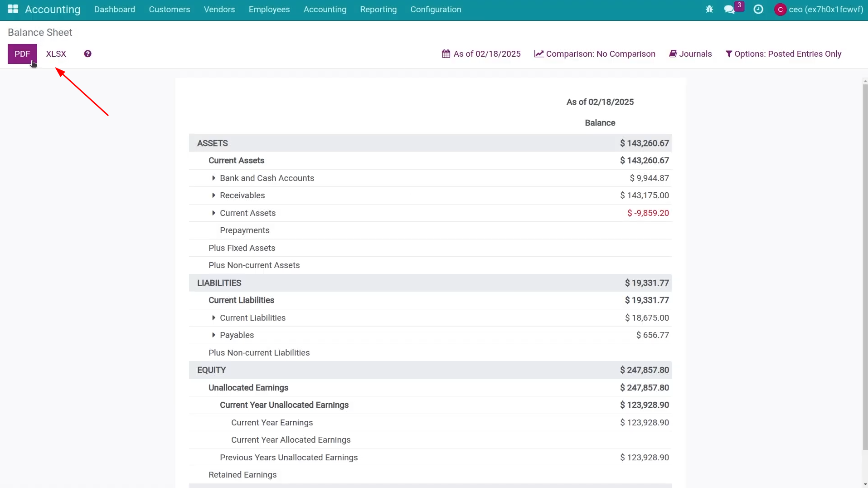Export report with the PDF button
The width and height of the screenshot is (868, 488).
pos(22,54)
